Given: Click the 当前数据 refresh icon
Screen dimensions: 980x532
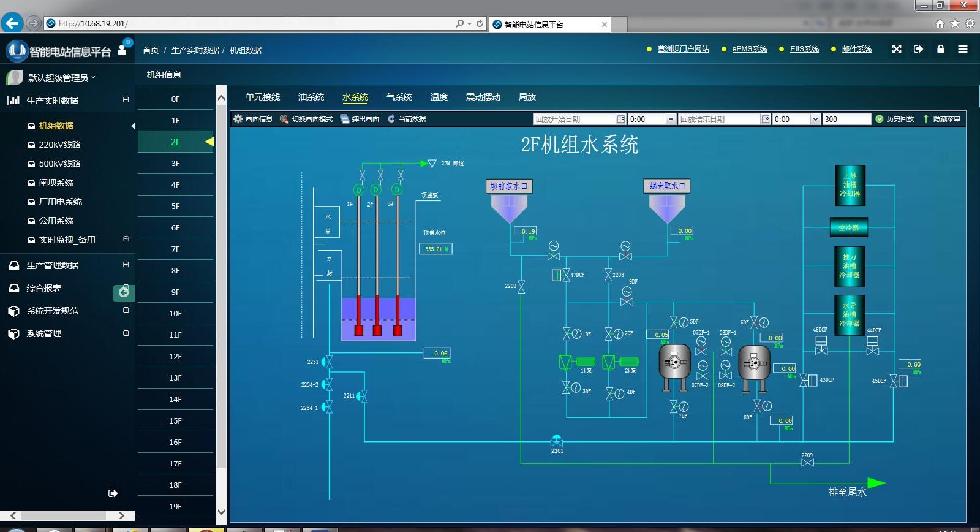Looking at the screenshot, I should pos(391,119).
